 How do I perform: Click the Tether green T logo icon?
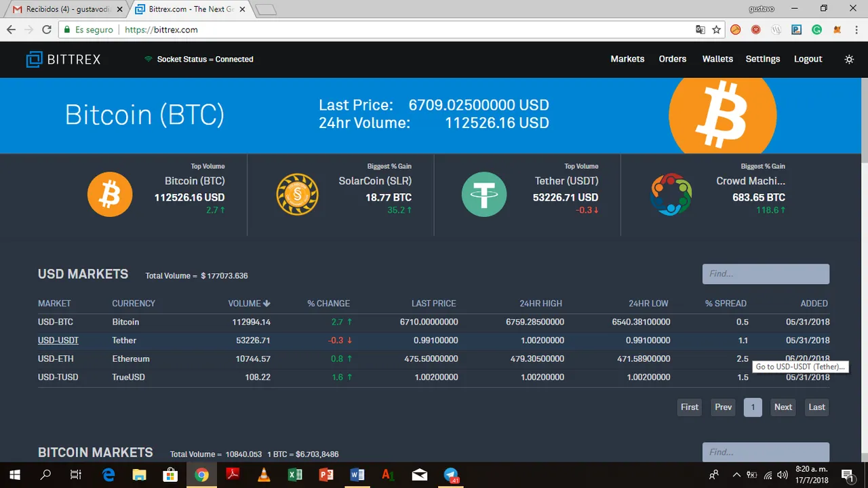pyautogui.click(x=484, y=195)
